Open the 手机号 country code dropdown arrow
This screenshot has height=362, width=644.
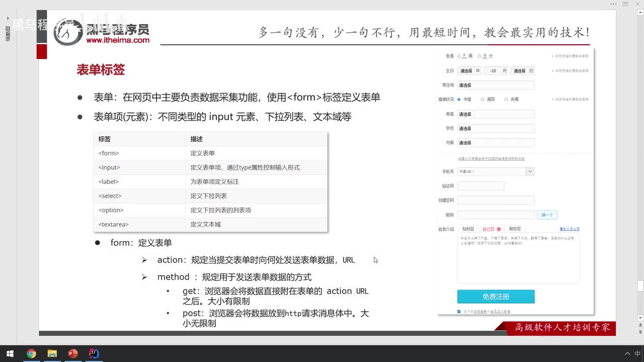tap(530, 171)
